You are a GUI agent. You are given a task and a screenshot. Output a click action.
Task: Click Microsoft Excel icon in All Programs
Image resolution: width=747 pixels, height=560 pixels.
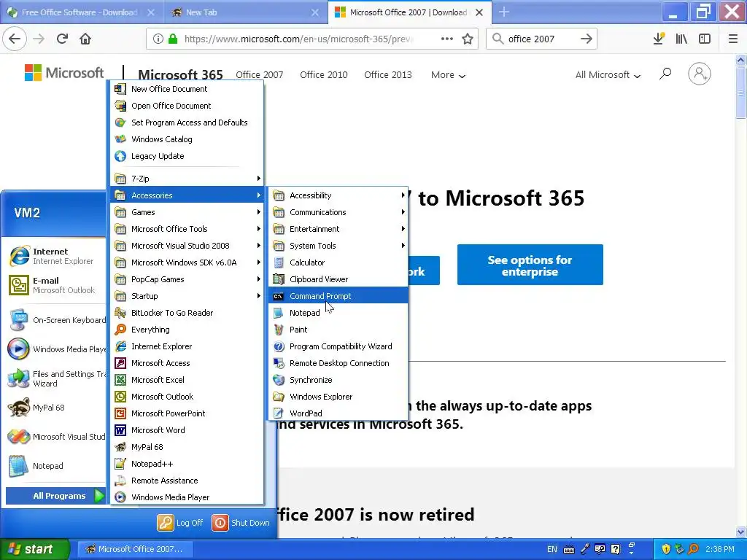tap(120, 379)
